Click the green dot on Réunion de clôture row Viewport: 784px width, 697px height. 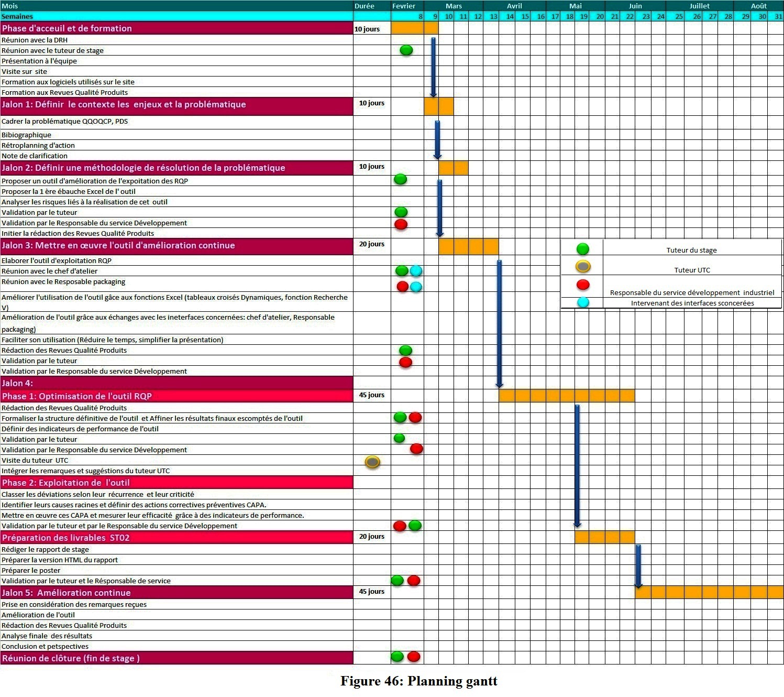click(397, 656)
